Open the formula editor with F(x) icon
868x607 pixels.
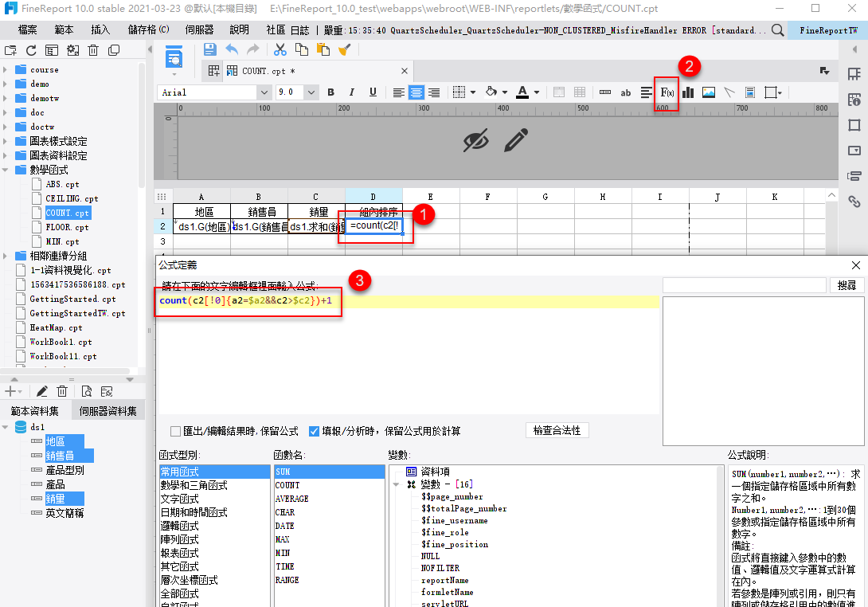(x=666, y=92)
